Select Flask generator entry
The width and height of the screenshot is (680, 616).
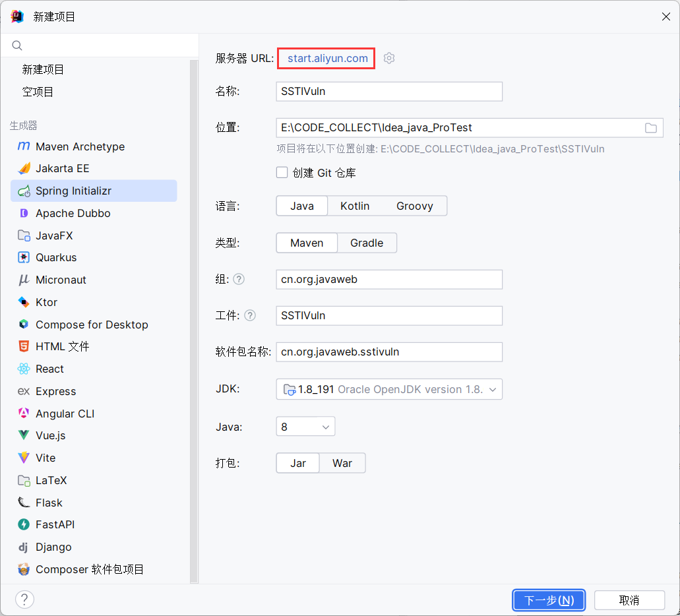pyautogui.click(x=94, y=503)
